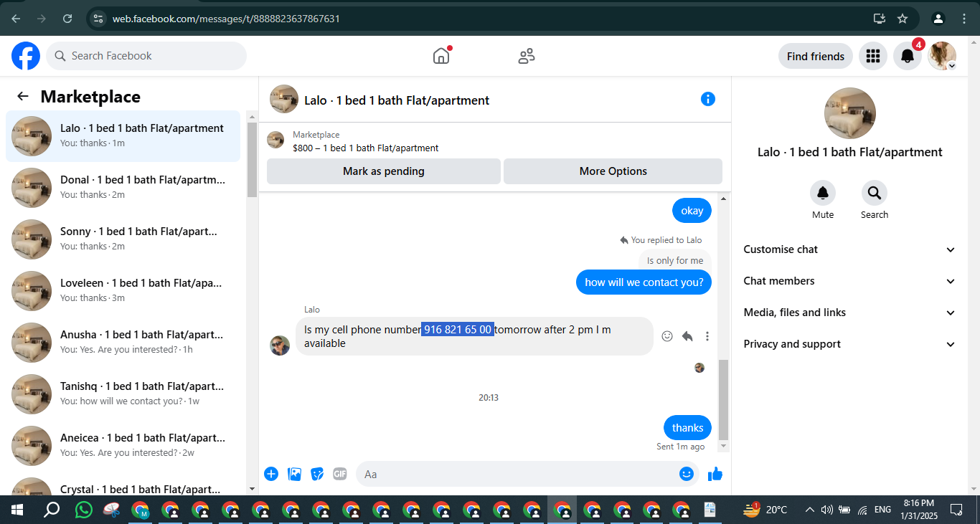Open more options dots on Lalo's message

(x=707, y=336)
